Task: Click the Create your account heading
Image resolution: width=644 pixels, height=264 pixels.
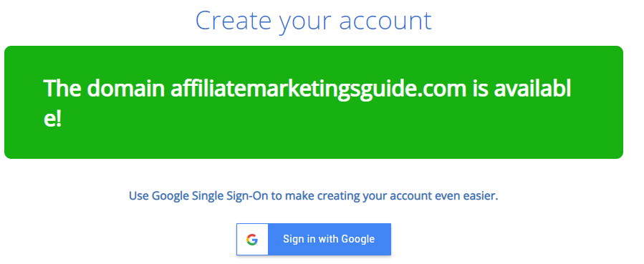Action: (x=314, y=21)
